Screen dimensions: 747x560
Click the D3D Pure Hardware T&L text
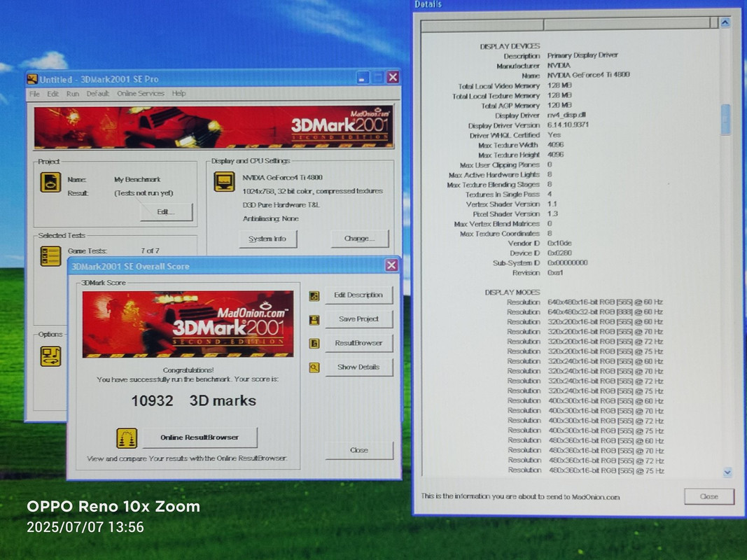(x=281, y=205)
